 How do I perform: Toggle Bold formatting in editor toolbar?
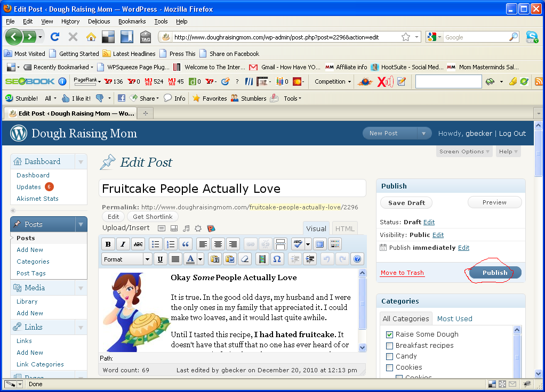[x=108, y=244]
